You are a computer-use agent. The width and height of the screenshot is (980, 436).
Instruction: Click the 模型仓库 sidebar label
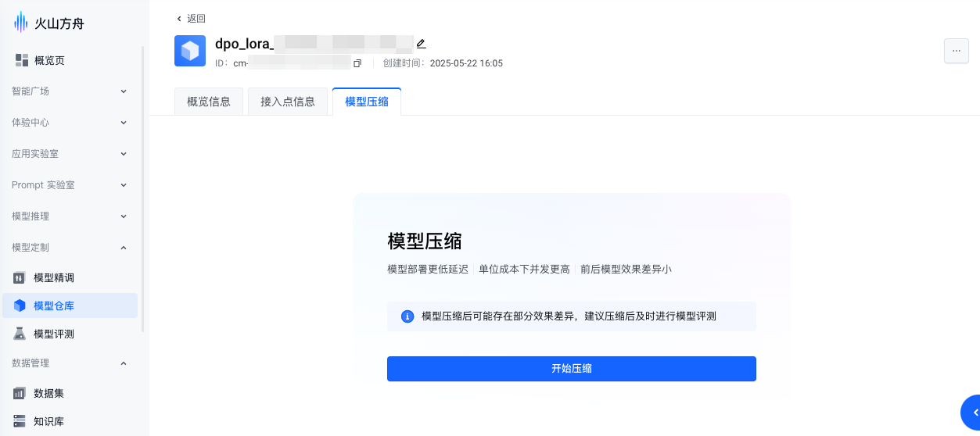[x=54, y=306]
